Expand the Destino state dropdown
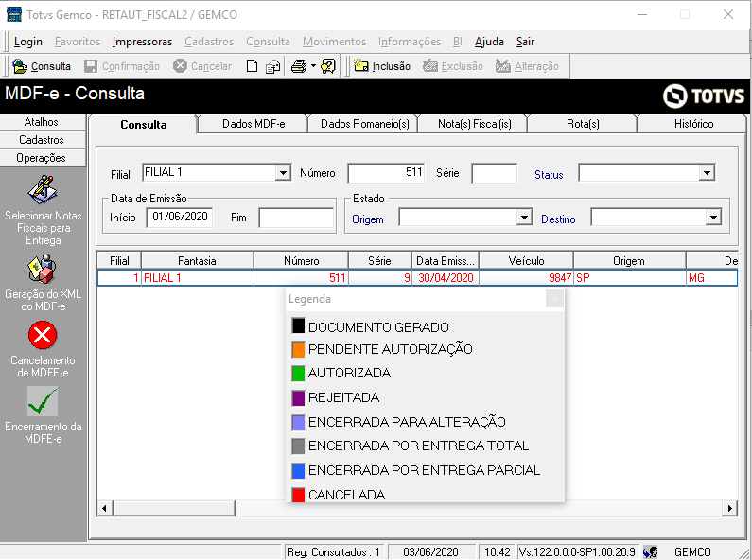The height and width of the screenshot is (560, 752). pos(713,218)
